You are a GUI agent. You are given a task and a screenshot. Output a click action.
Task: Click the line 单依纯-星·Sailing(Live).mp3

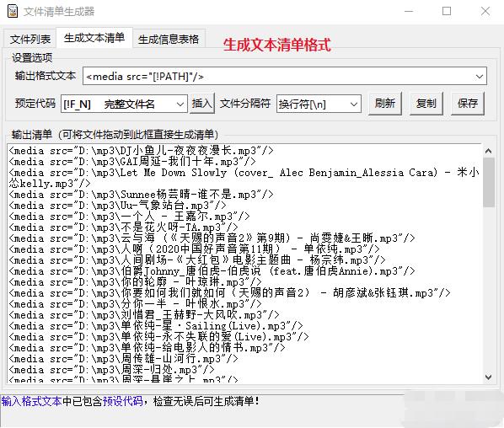click(156, 325)
